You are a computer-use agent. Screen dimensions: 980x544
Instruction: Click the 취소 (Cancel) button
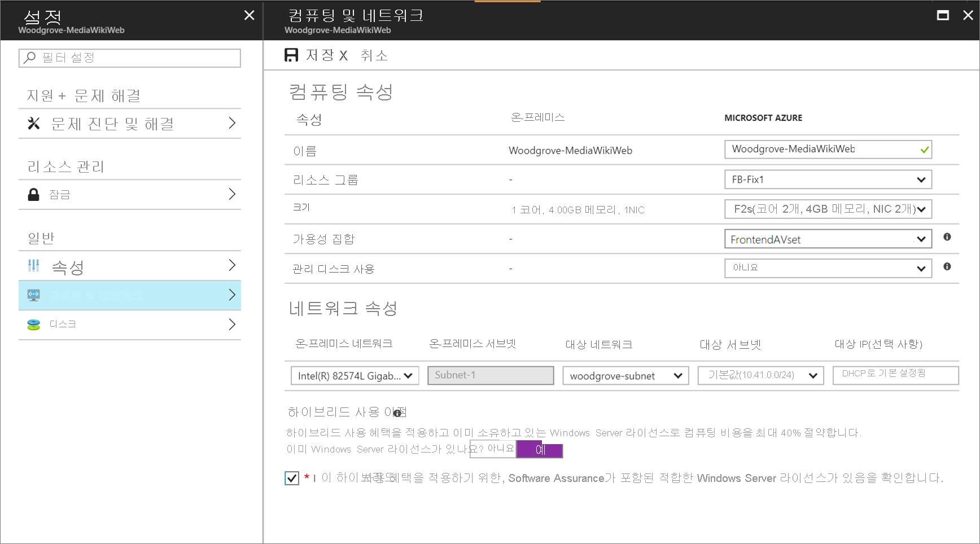(374, 55)
